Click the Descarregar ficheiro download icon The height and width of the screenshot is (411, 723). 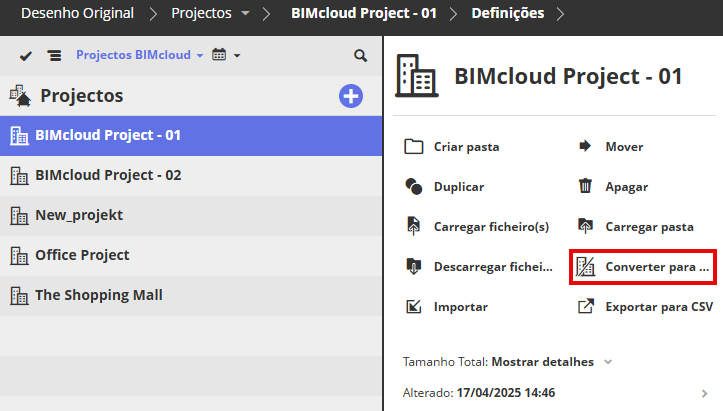414,267
